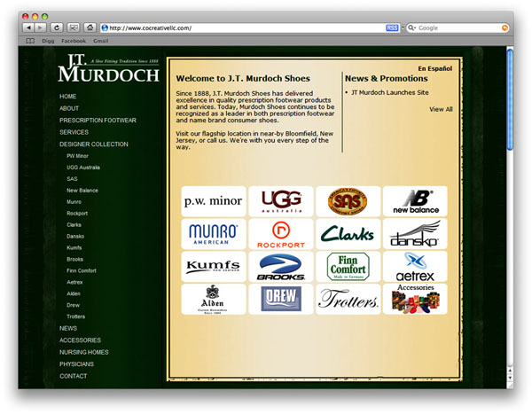Click the J.T. Murdoch site logo
Screen dimensions: 532x414
click(x=108, y=68)
